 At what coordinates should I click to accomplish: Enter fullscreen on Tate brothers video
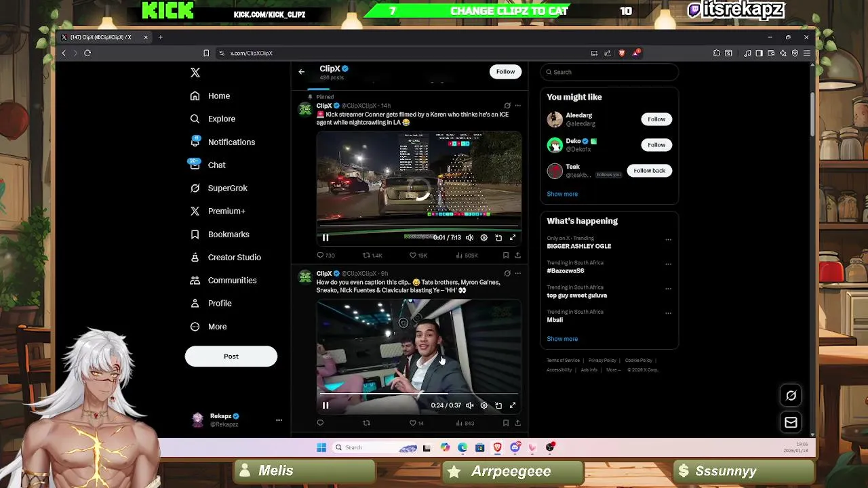[x=513, y=405]
